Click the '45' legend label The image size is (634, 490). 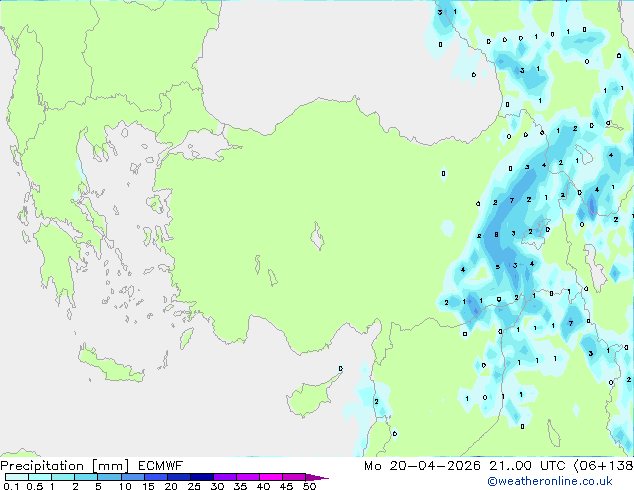(x=286, y=486)
